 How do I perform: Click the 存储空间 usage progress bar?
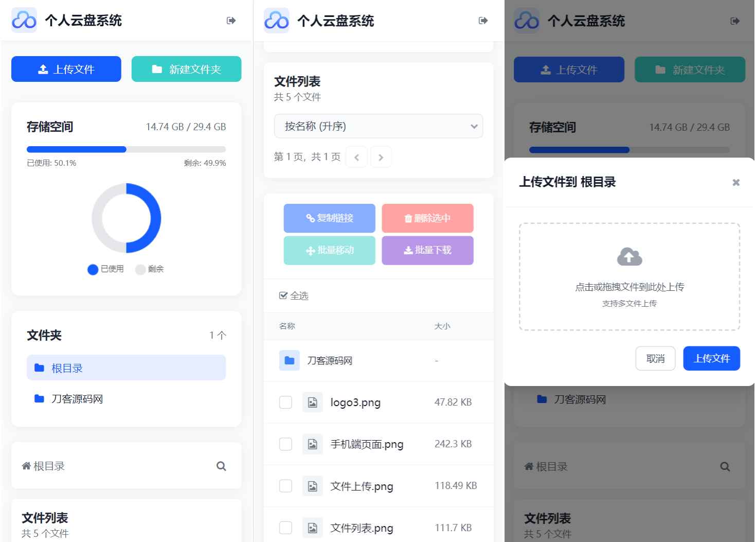click(x=126, y=149)
